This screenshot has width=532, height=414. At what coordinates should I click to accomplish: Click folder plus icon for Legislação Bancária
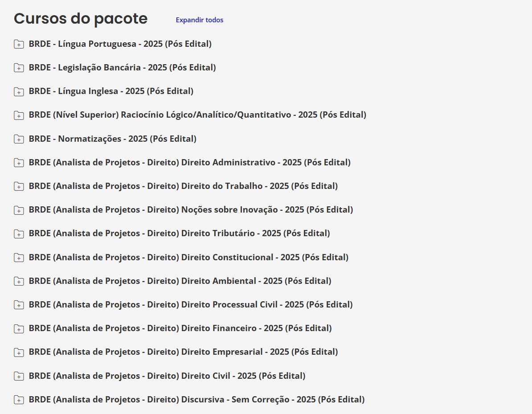(19, 68)
